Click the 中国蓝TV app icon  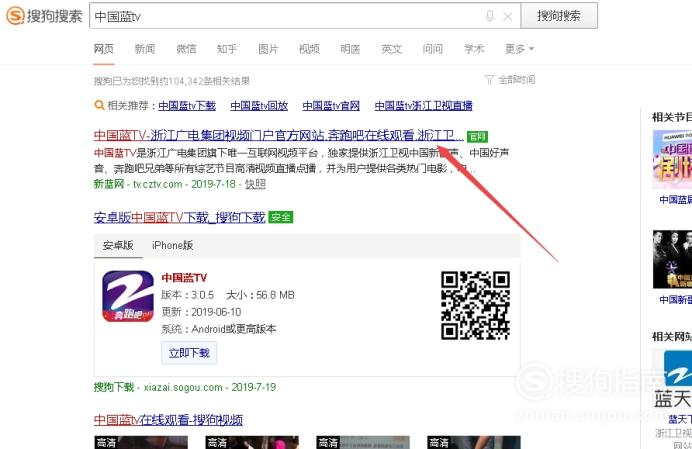[x=128, y=296]
